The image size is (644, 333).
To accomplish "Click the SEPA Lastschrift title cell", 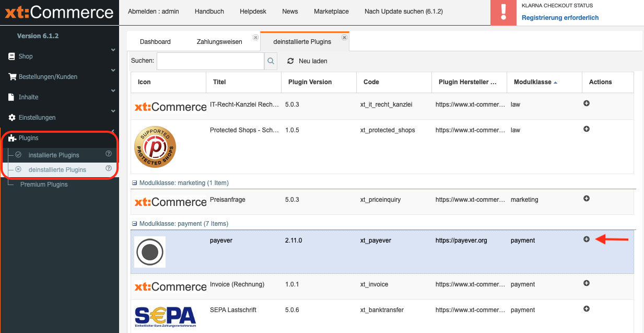I will pos(234,310).
